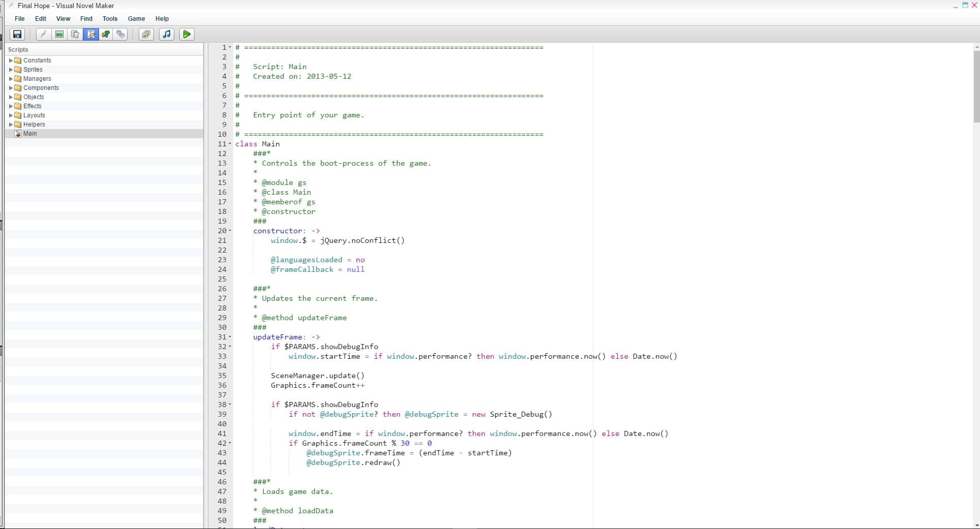Click '@debugSprite.redraw()' in the code

(x=353, y=462)
